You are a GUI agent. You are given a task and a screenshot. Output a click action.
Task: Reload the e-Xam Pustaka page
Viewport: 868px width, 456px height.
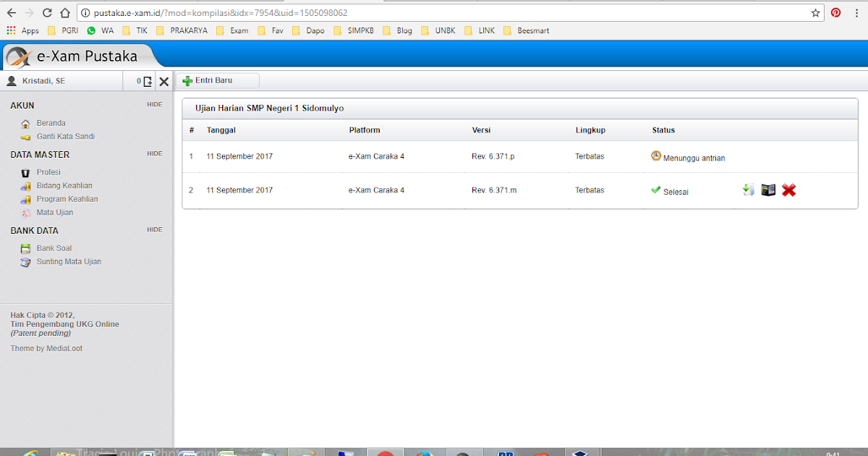[x=47, y=13]
